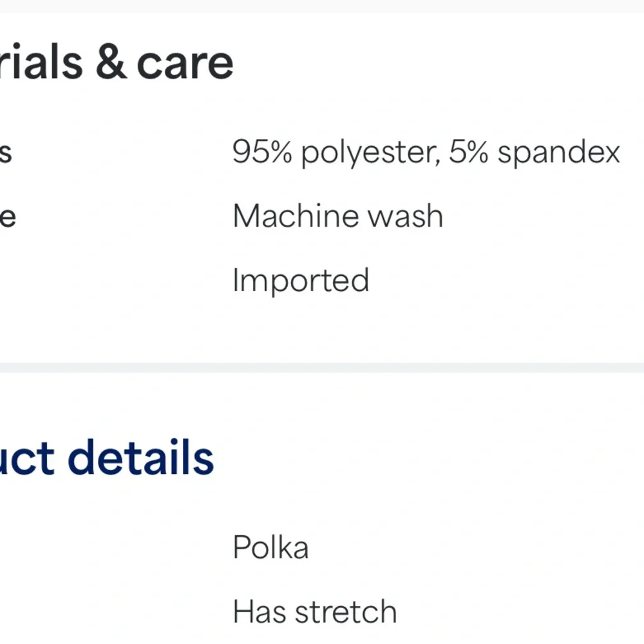Click the cut-off label left of the polyester row

6,154
